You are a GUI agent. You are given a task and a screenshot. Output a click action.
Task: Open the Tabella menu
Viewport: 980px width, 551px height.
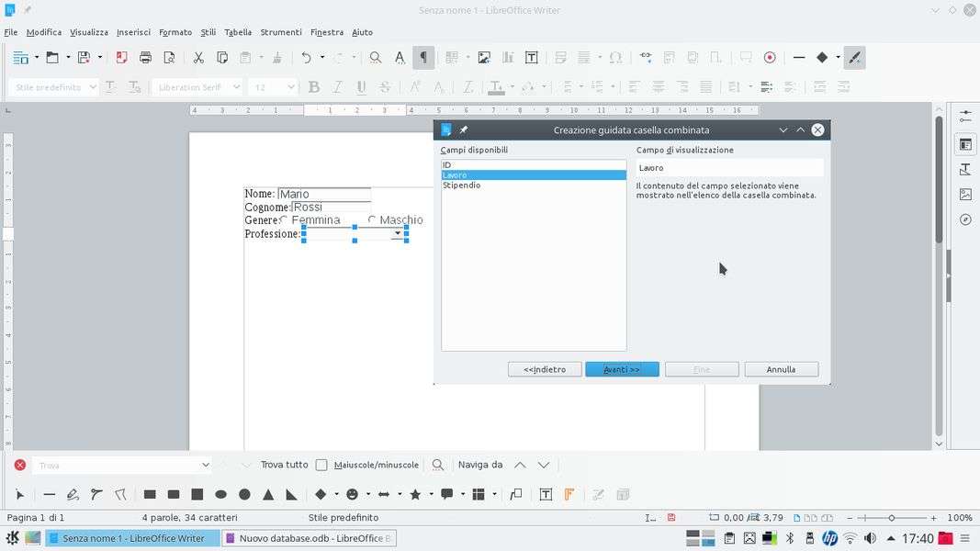(237, 32)
